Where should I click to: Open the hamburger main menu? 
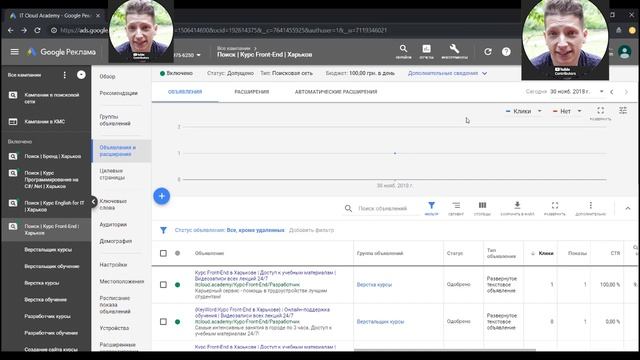click(15, 52)
